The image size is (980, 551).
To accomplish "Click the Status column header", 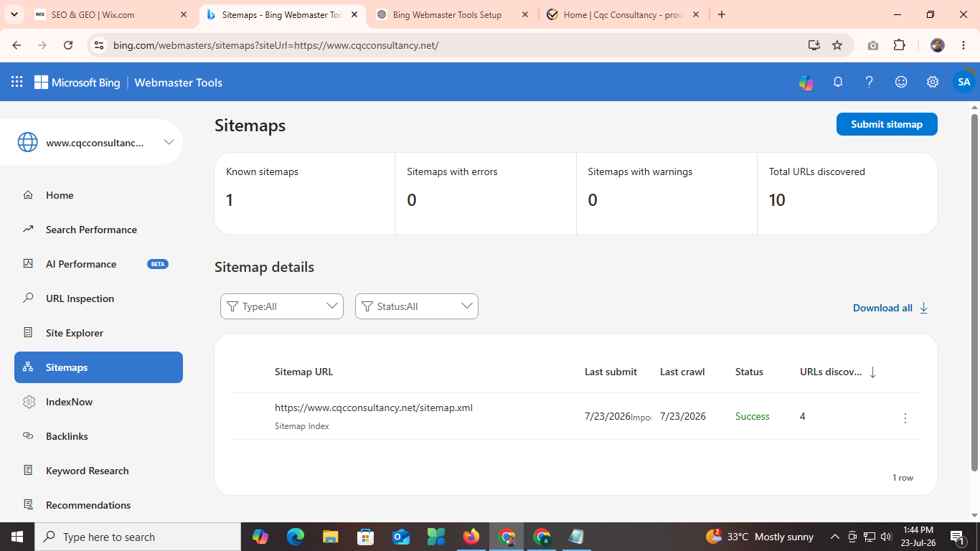I will (749, 372).
